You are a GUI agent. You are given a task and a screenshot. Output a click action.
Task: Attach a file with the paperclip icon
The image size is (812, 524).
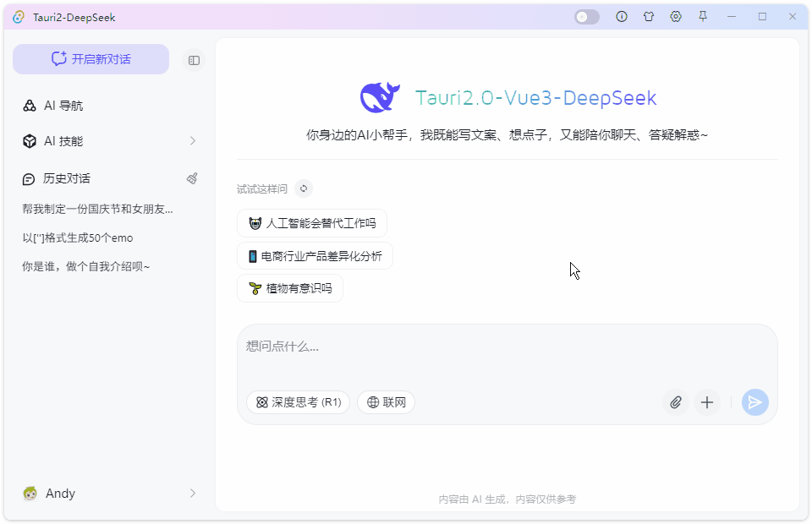click(675, 402)
